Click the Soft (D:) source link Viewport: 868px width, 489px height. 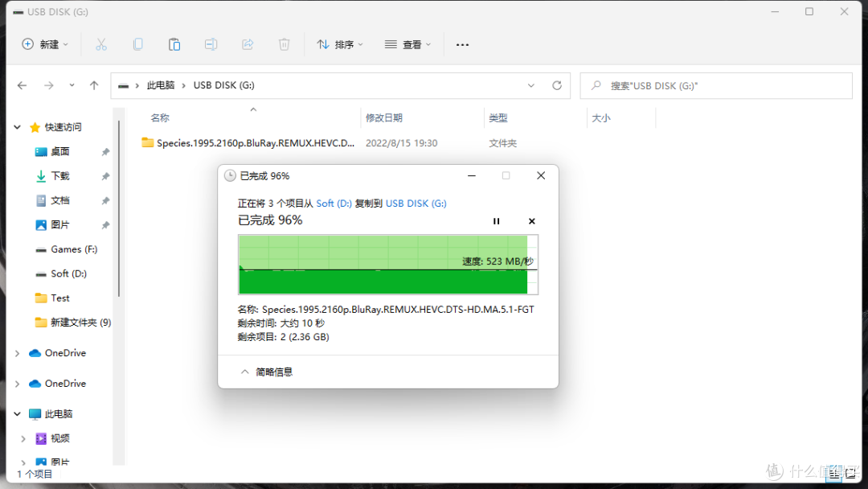pos(334,203)
